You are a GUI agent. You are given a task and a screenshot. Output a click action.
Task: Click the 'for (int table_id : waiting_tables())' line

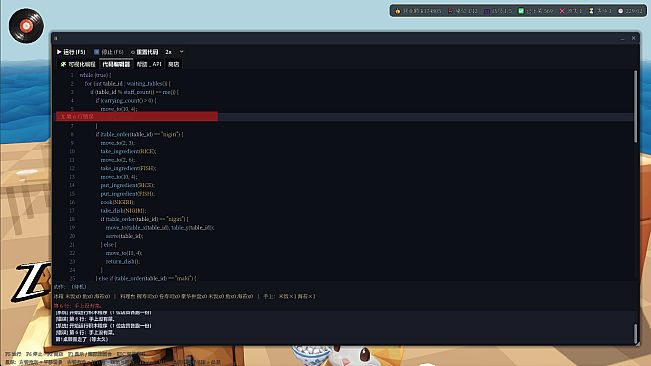pyautogui.click(x=127, y=83)
